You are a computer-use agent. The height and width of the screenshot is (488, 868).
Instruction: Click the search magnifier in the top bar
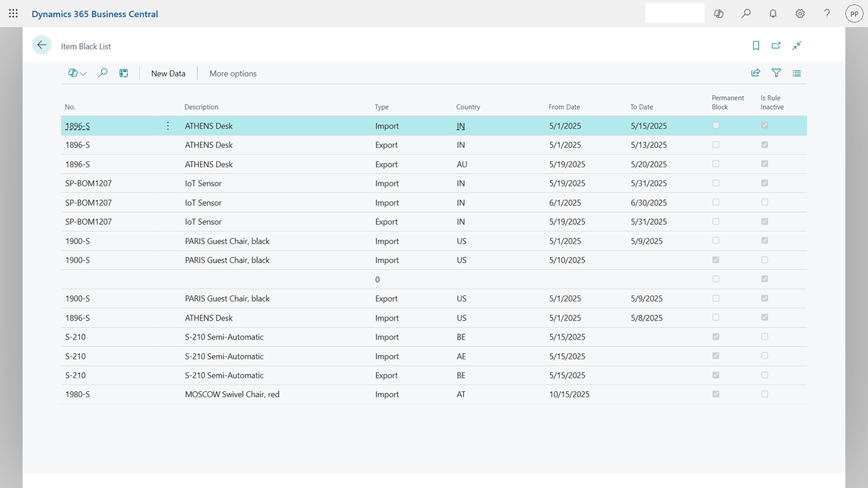746,14
